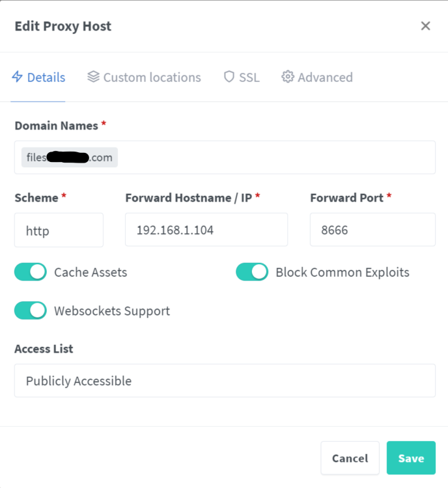Click the lightning bolt Details icon
This screenshot has width=448, height=488.
pyautogui.click(x=17, y=77)
